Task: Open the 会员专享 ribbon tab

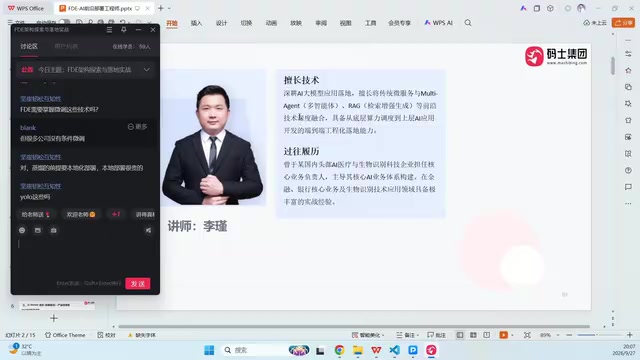Action: coord(399,23)
